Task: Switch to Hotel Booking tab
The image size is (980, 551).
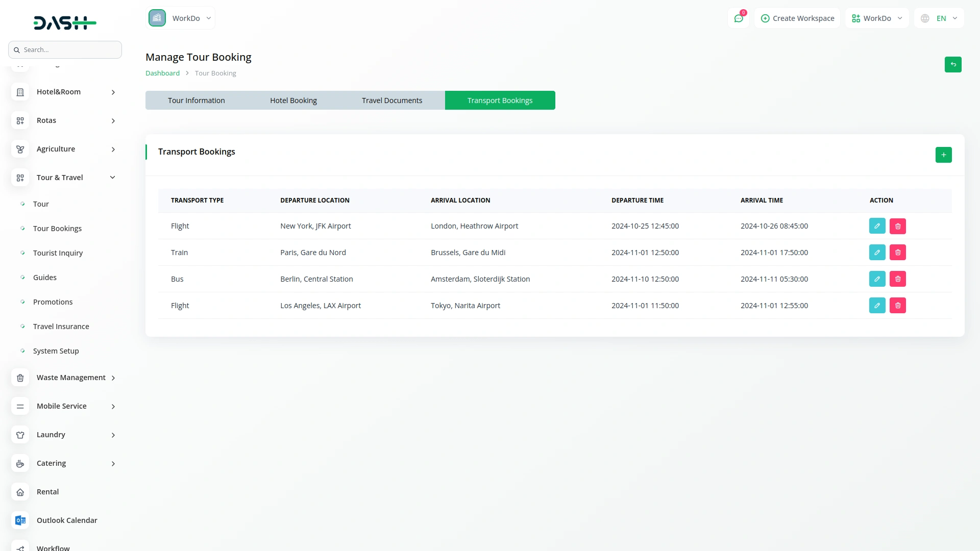Action: click(x=293, y=101)
